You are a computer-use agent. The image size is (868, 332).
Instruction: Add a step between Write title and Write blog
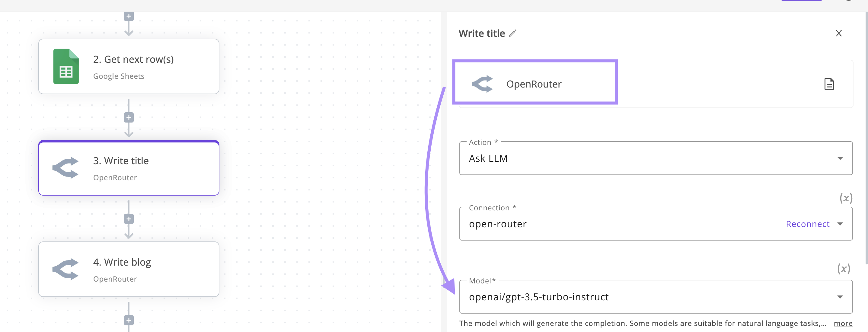pyautogui.click(x=129, y=219)
